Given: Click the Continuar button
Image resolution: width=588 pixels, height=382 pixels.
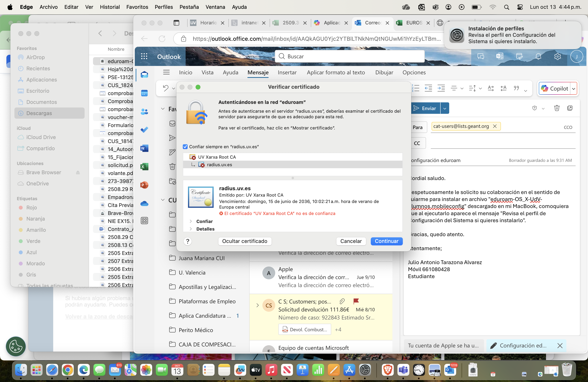Looking at the screenshot, I should pyautogui.click(x=386, y=241).
